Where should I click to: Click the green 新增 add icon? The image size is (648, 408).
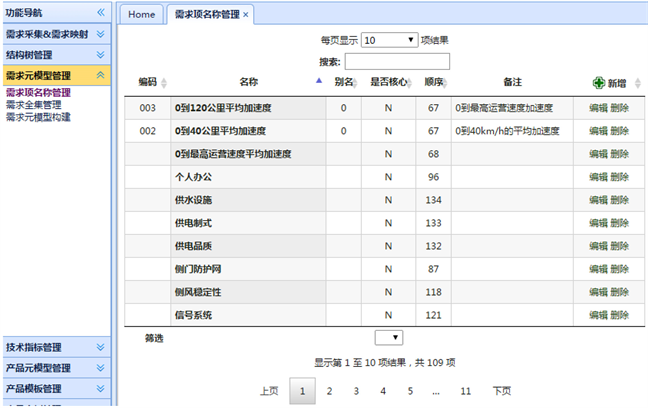[x=599, y=83]
